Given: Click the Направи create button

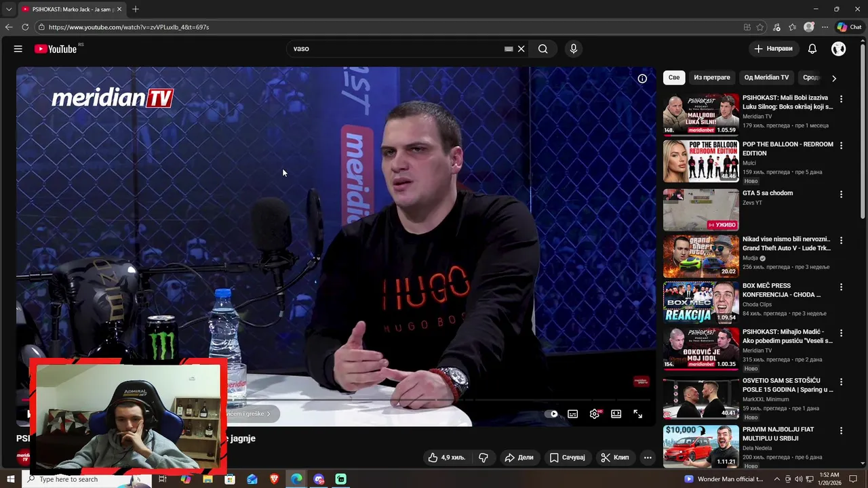Looking at the screenshot, I should click(773, 49).
